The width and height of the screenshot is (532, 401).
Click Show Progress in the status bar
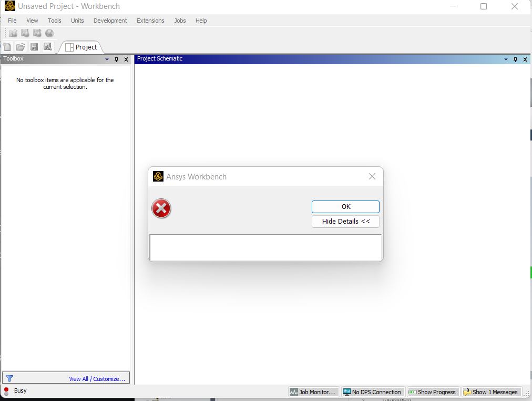tap(433, 392)
